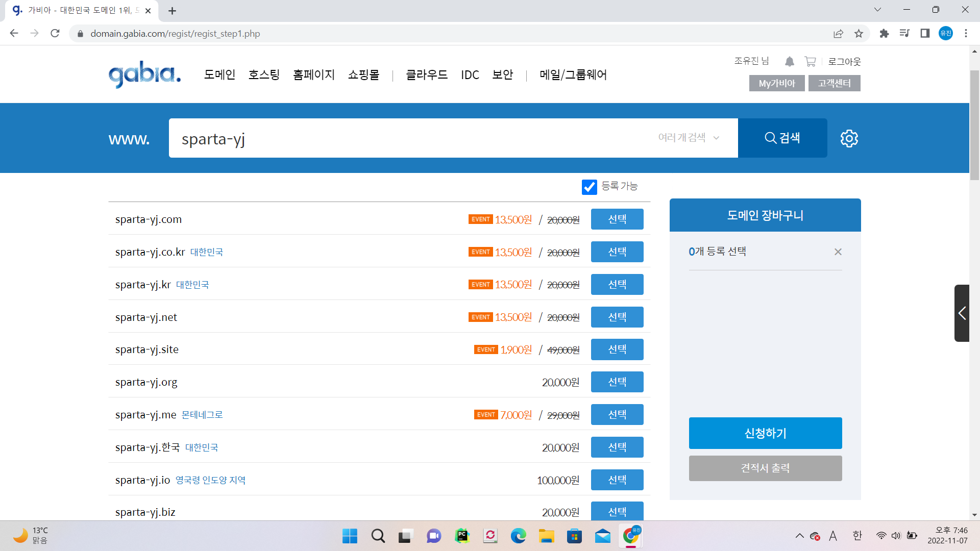This screenshot has height=551, width=980.
Task: Click the gabia logo
Action: pyautogui.click(x=144, y=74)
